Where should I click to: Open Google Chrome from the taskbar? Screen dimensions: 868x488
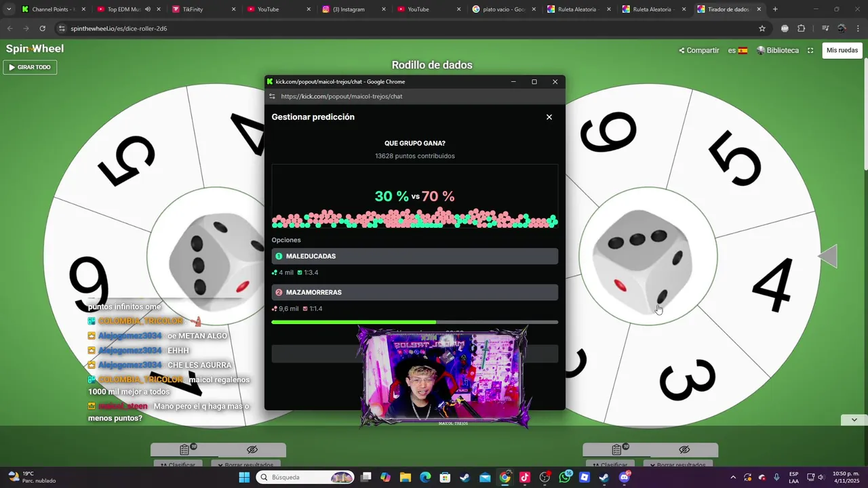pos(505,477)
